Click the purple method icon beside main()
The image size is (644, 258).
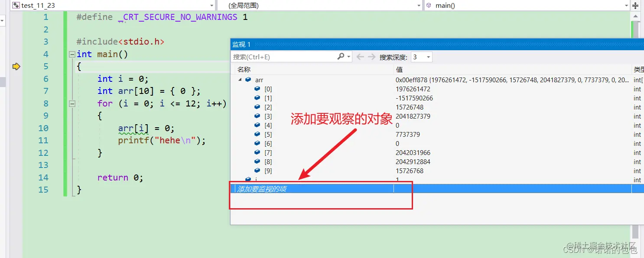point(429,5)
